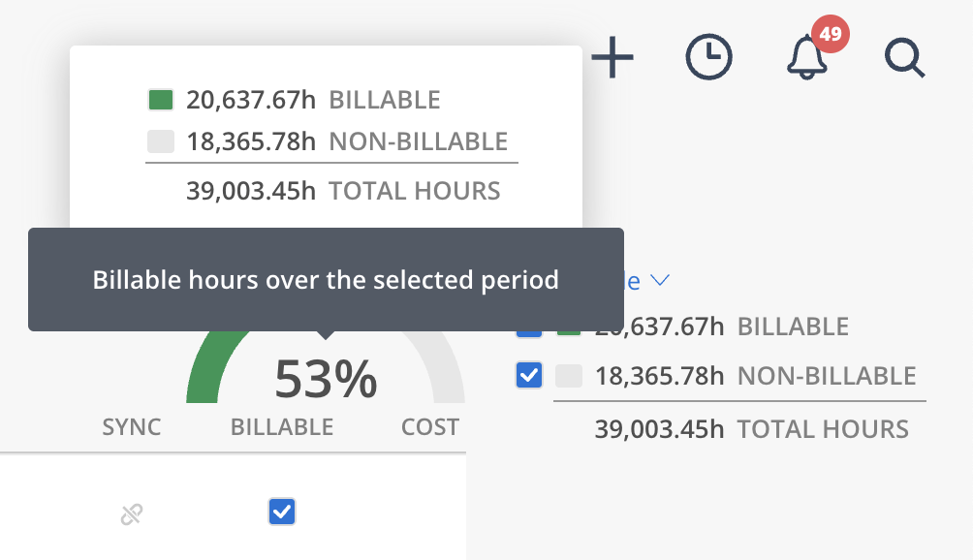973x560 pixels.
Task: Toggle the partially hidden BILLABLE legend checkbox
Action: point(529,333)
